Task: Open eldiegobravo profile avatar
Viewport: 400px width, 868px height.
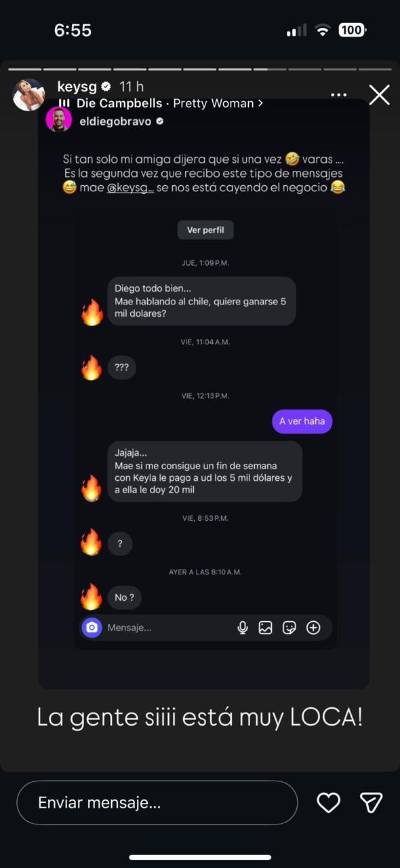Action: 59,120
